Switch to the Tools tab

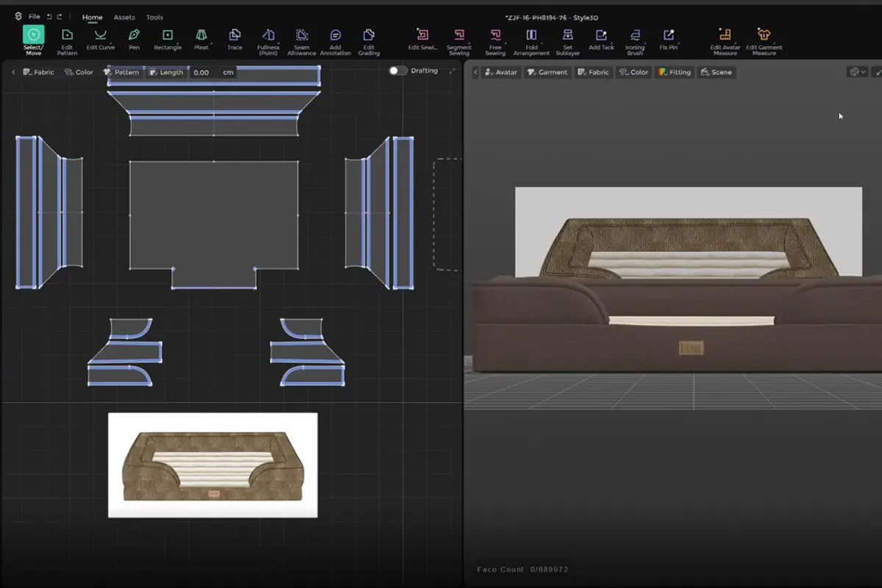click(x=154, y=17)
